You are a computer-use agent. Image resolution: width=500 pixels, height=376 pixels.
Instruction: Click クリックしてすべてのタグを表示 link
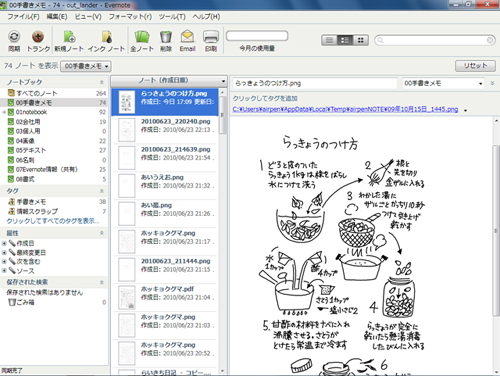point(53,221)
